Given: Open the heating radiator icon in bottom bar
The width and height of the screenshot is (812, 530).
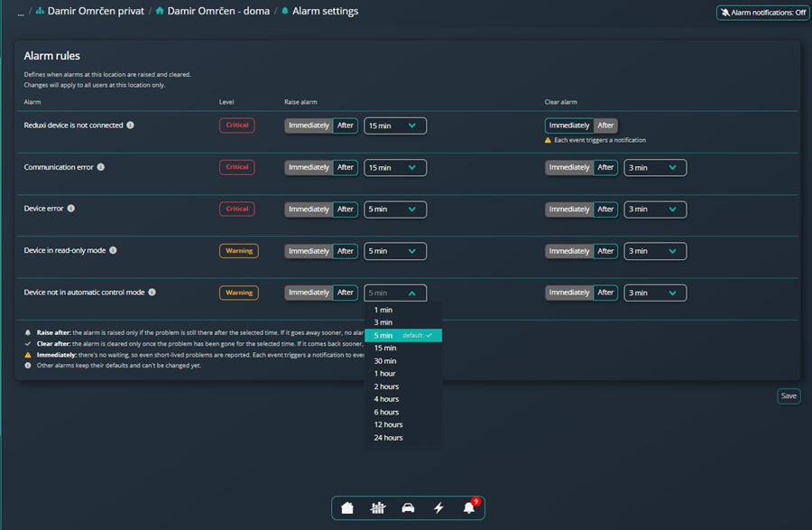Looking at the screenshot, I should point(378,507).
